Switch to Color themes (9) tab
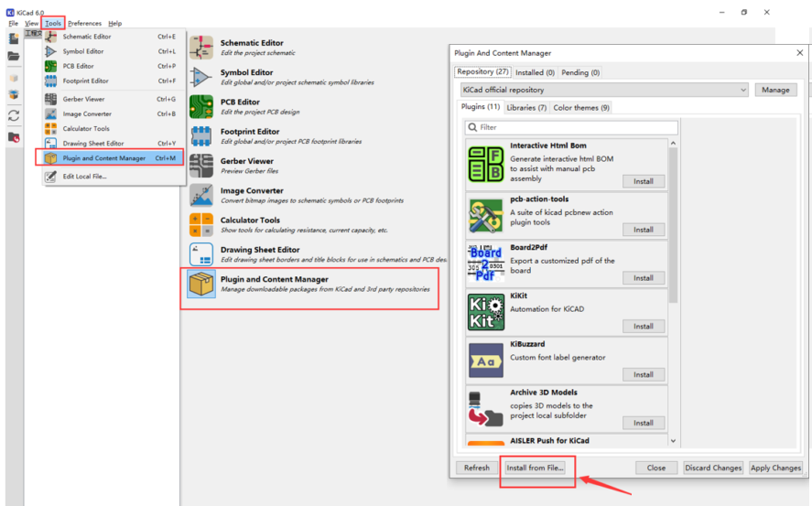This screenshot has width=812, height=506. click(x=581, y=108)
